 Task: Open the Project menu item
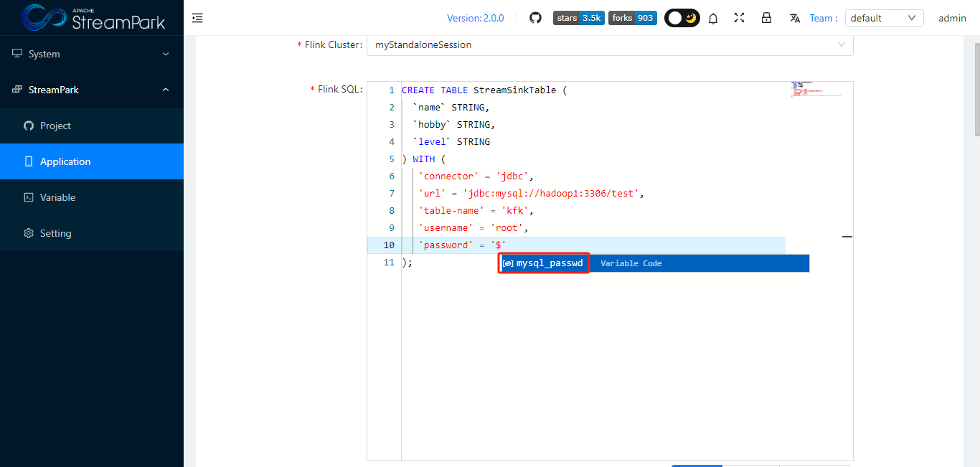tap(92, 126)
